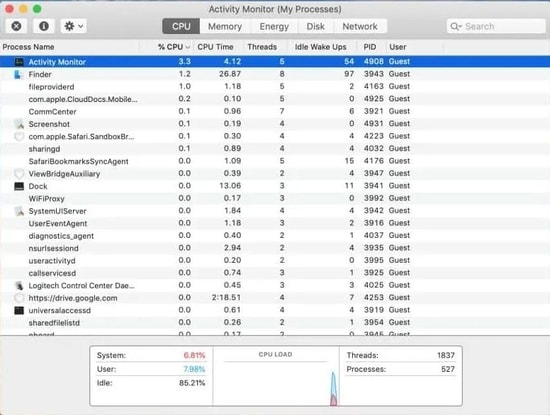The image size is (550, 415).
Task: Select the Activity Monitor process name
Action: 57,62
